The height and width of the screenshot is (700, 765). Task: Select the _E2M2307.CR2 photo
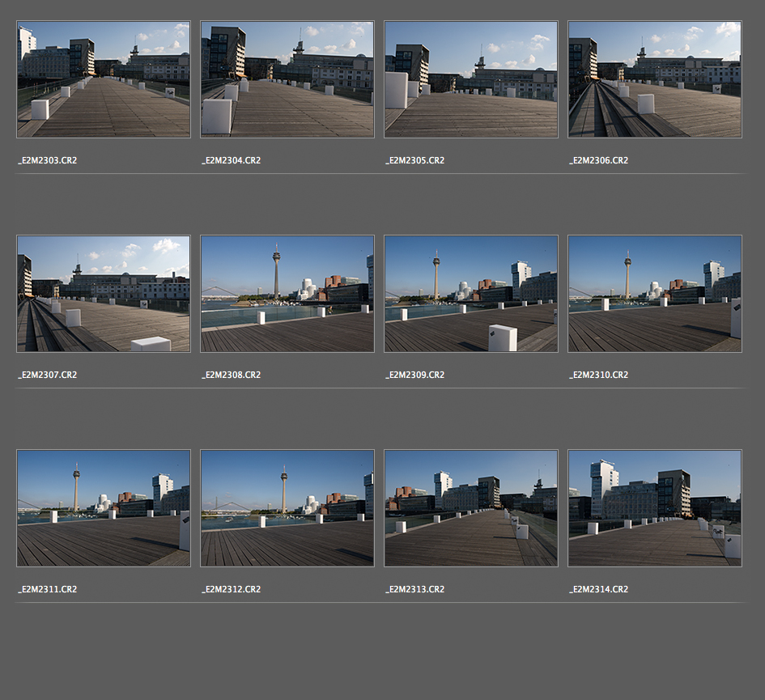coord(104,294)
